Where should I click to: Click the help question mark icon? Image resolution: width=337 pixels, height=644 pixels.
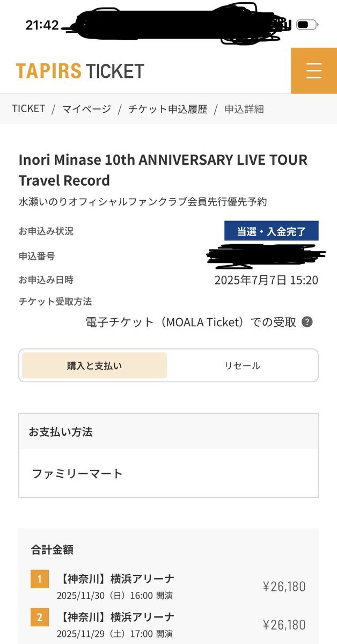click(307, 322)
